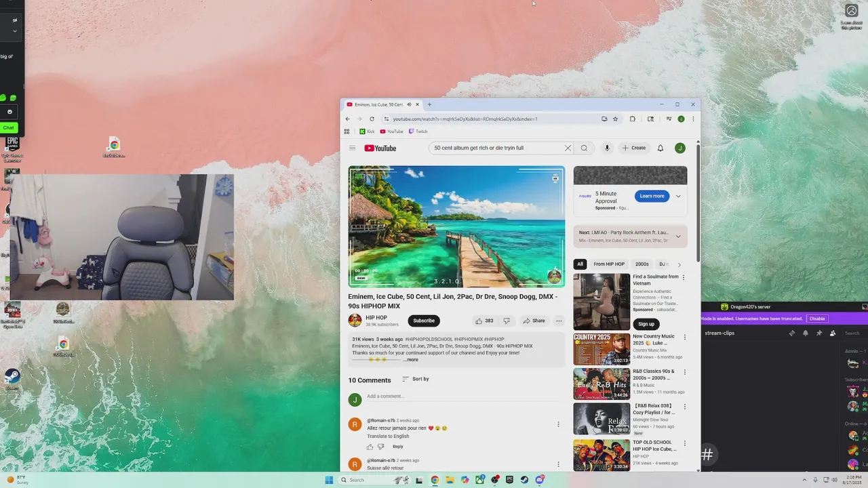
Task: Translate the comment to English
Action: click(388, 436)
